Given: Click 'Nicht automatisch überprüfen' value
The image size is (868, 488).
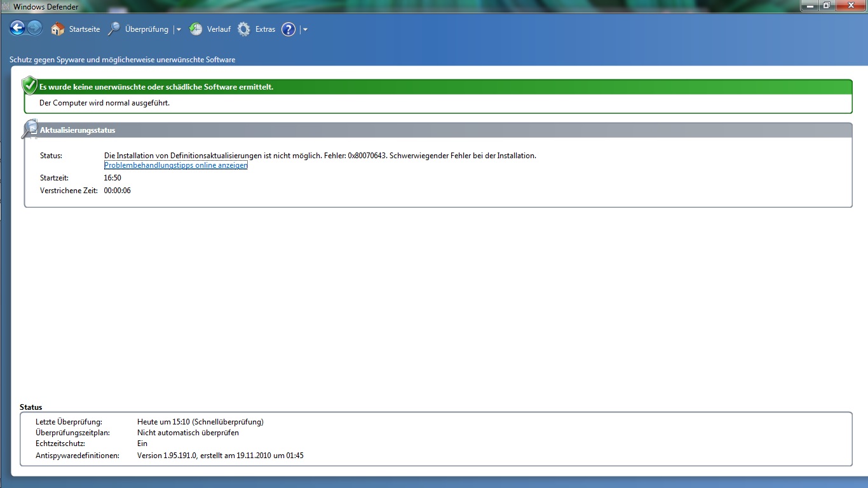Looking at the screenshot, I should coord(188,433).
